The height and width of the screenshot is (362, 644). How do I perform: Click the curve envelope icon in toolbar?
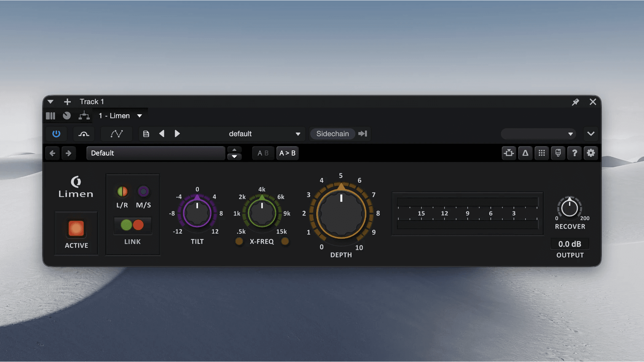pos(116,134)
